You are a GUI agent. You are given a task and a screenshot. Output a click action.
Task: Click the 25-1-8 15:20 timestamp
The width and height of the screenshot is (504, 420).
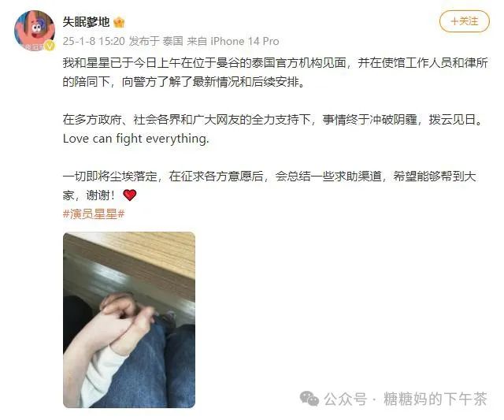94,41
